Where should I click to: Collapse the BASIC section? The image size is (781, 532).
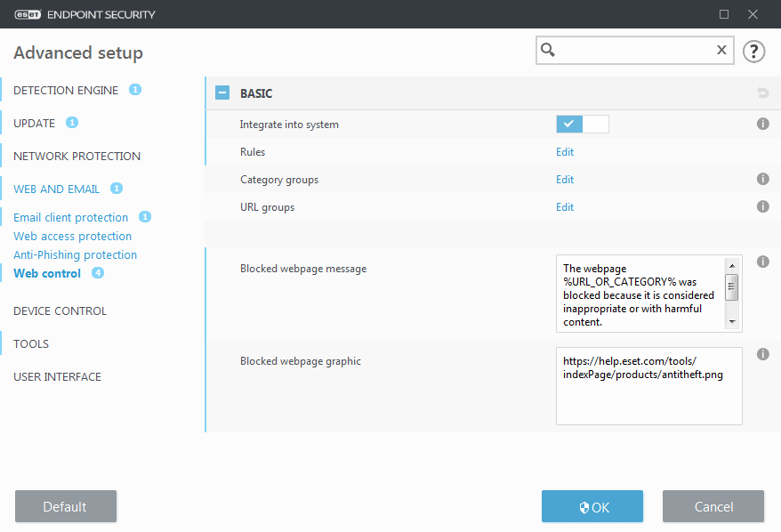click(x=222, y=93)
